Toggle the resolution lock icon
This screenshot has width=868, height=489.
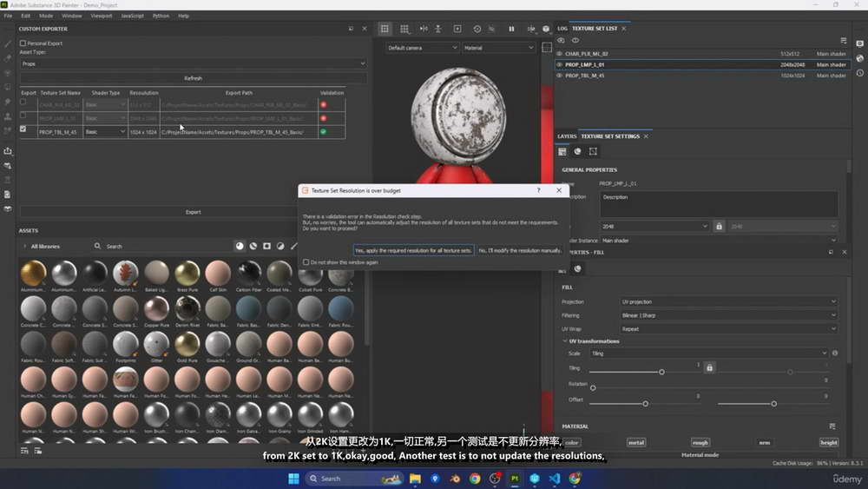point(719,227)
